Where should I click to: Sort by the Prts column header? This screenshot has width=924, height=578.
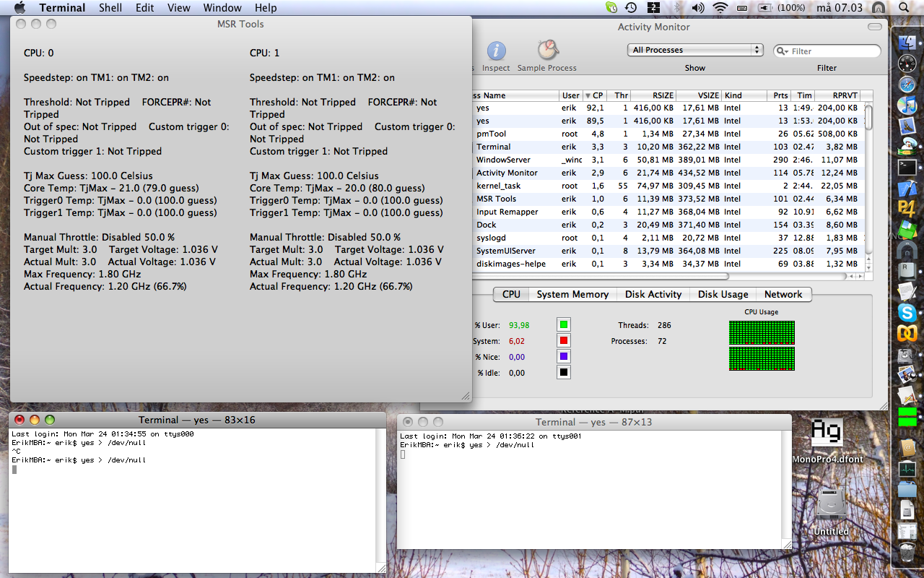pos(778,95)
